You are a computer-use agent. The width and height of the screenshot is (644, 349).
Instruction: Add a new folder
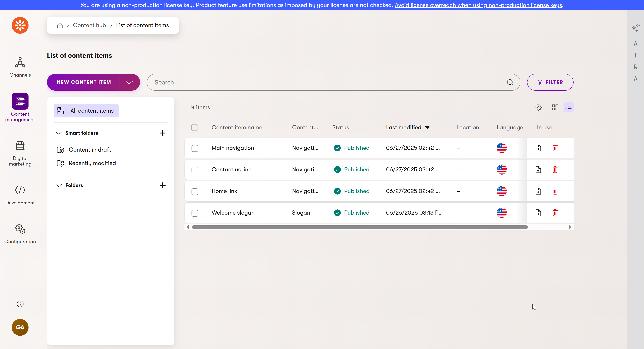[163, 185]
